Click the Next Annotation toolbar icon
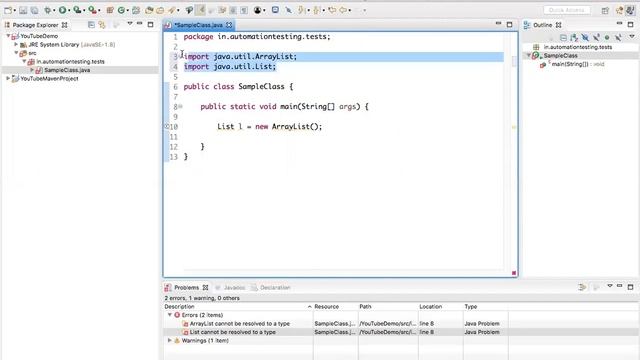 point(302,10)
